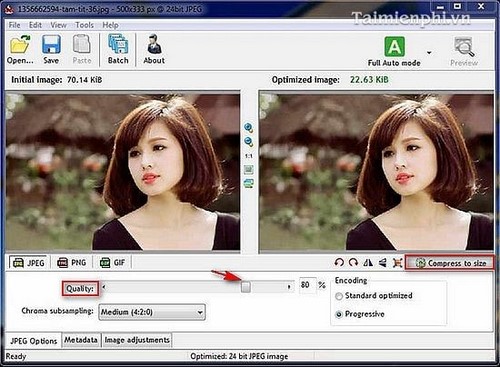Image resolution: width=500 pixels, height=367 pixels.
Task: Flip the image horizontally
Action: pyautogui.click(x=368, y=263)
